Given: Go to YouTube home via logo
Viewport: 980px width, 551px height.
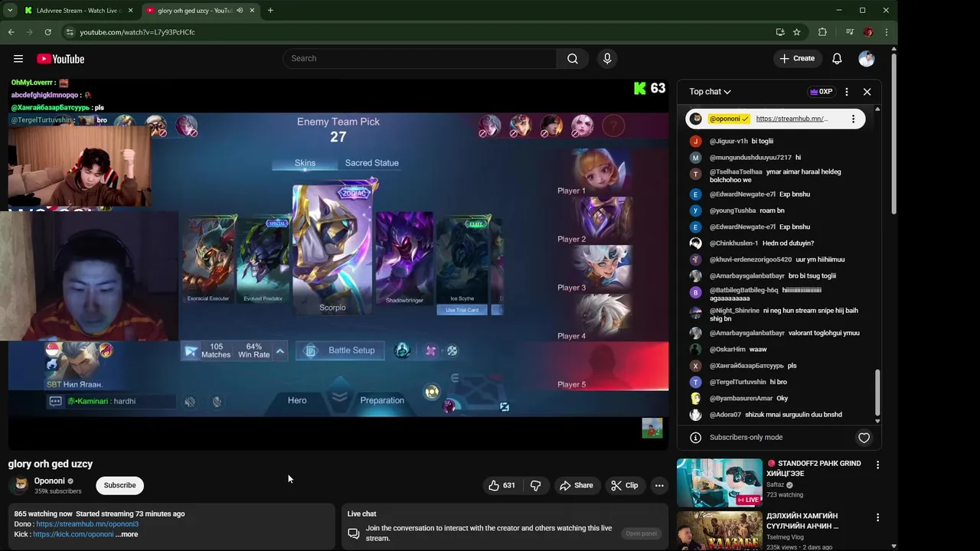Looking at the screenshot, I should click(x=60, y=59).
